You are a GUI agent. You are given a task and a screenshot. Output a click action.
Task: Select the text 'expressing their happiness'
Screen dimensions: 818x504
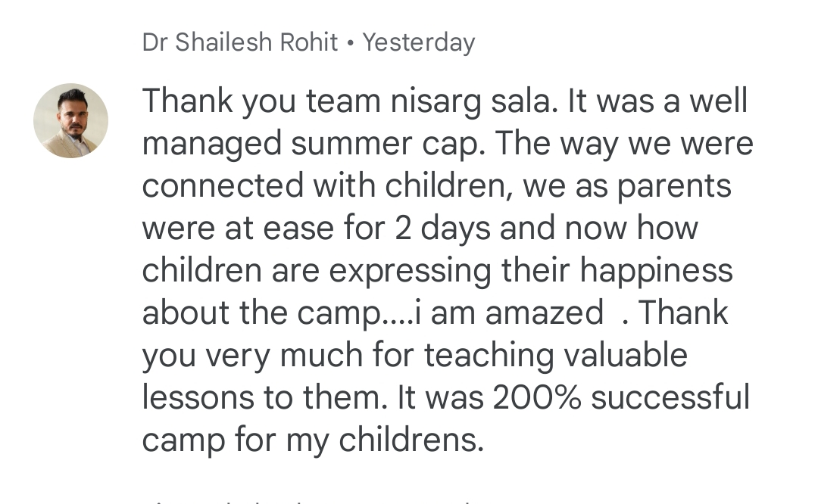tap(531, 271)
